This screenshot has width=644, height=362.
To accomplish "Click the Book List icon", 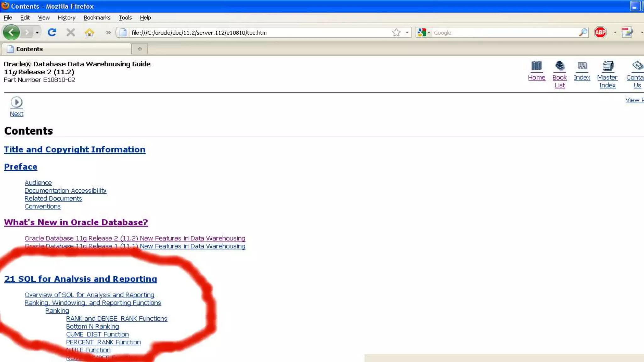I will point(560,66).
